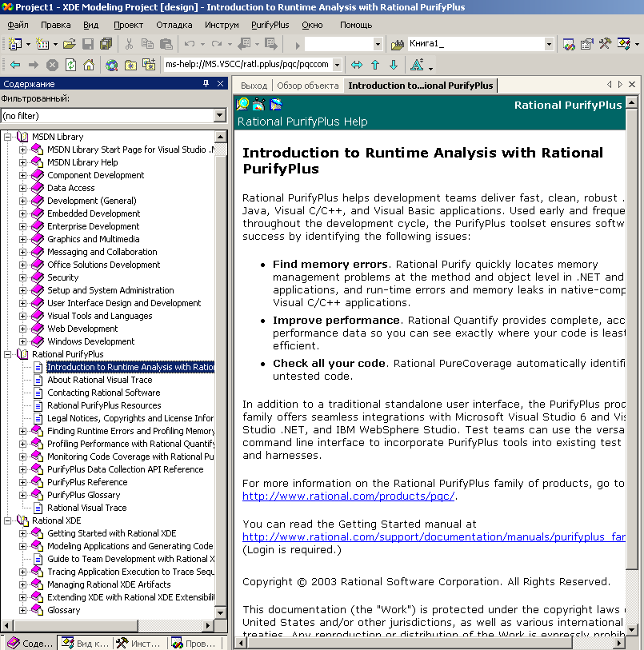Screen dimensions: 644x650
Task: Expand the Security tree node
Action: point(23,277)
